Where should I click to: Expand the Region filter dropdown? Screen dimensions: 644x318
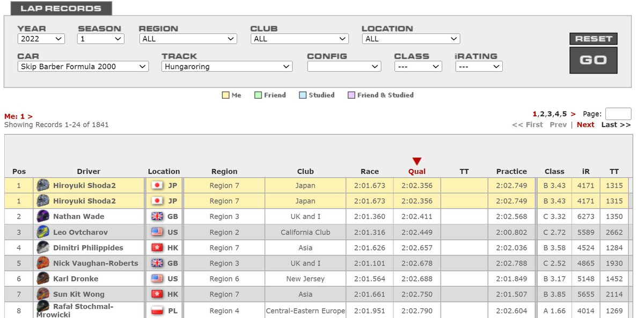[x=188, y=39]
